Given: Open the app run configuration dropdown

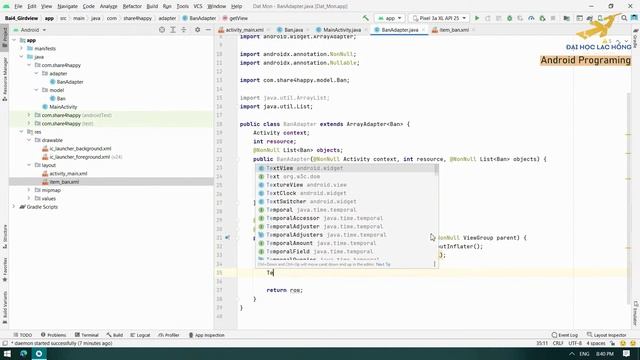Looking at the screenshot, I should tap(390, 18).
